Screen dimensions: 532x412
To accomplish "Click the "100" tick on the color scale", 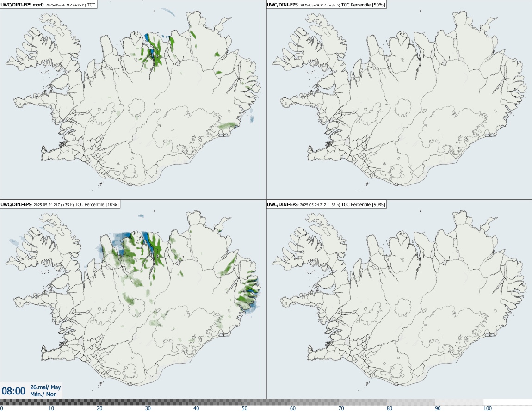I will pos(488,408).
